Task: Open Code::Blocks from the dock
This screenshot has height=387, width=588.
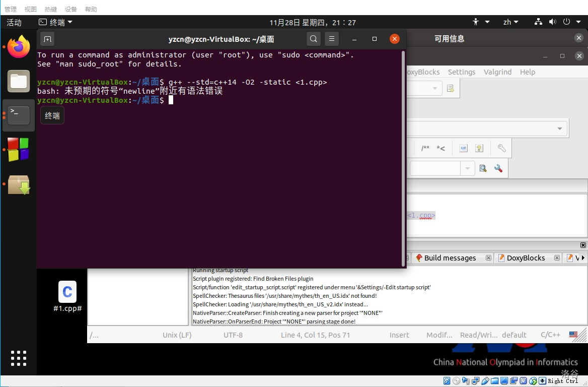Action: click(19, 150)
